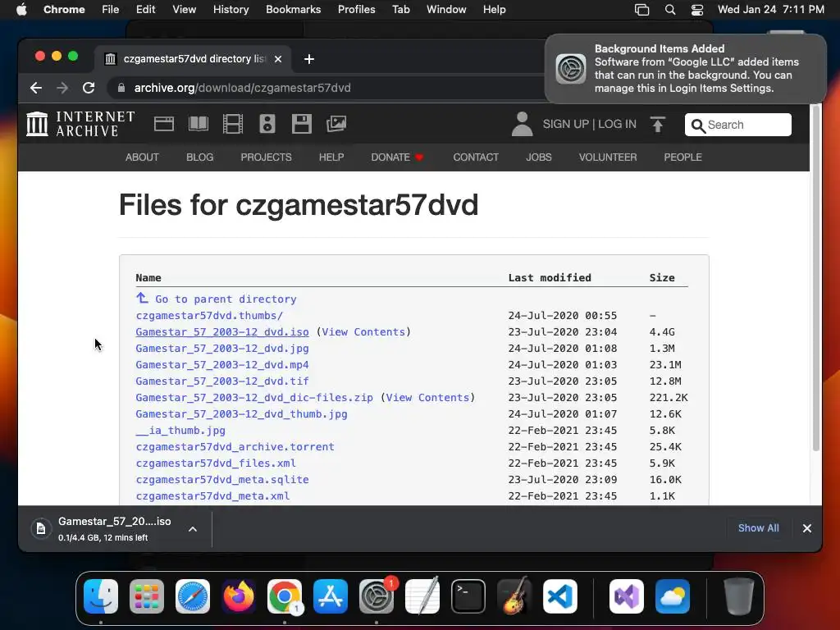Click the browser Back arrow
Viewport: 840px width, 630px height.
click(x=36, y=88)
